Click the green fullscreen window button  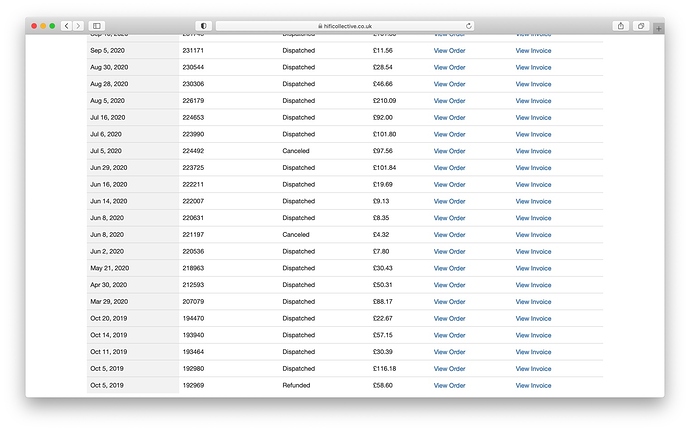[x=52, y=25]
